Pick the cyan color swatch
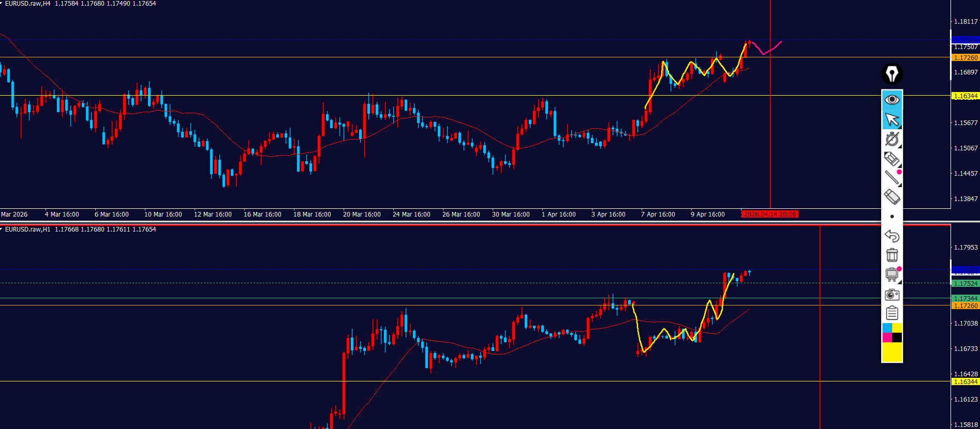 pyautogui.click(x=887, y=328)
